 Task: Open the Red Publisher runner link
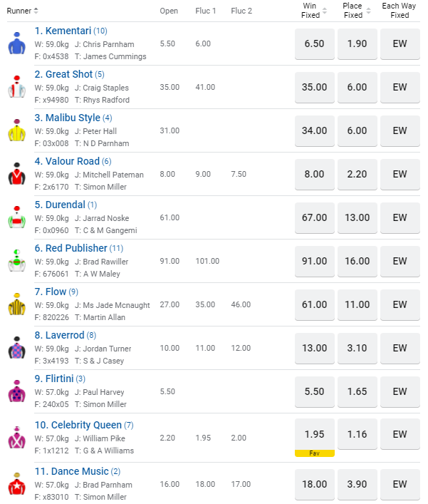pyautogui.click(x=71, y=248)
